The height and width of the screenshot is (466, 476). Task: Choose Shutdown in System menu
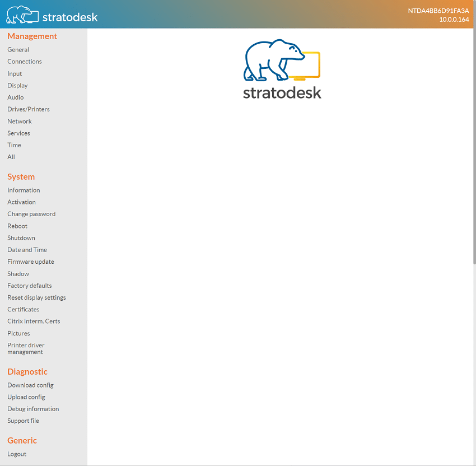coord(21,237)
